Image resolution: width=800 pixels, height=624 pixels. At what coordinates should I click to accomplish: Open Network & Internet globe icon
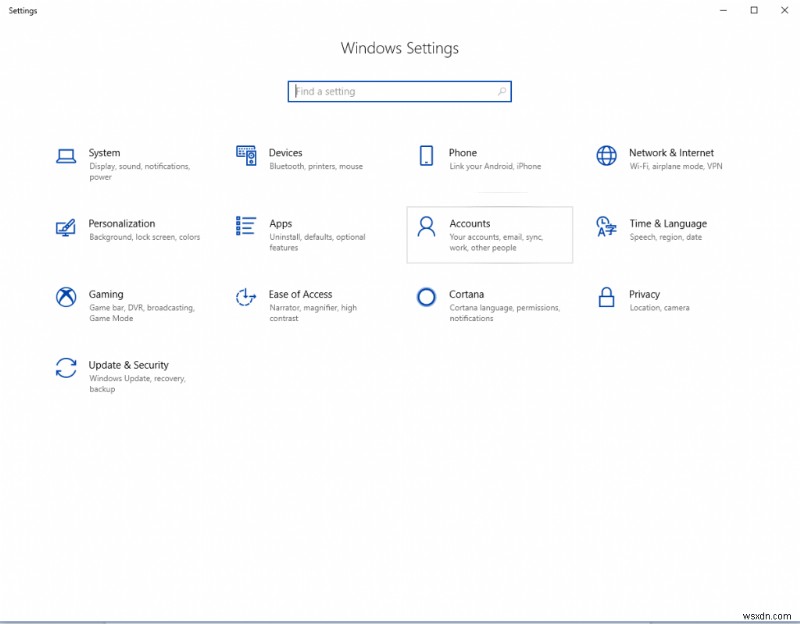click(x=607, y=156)
